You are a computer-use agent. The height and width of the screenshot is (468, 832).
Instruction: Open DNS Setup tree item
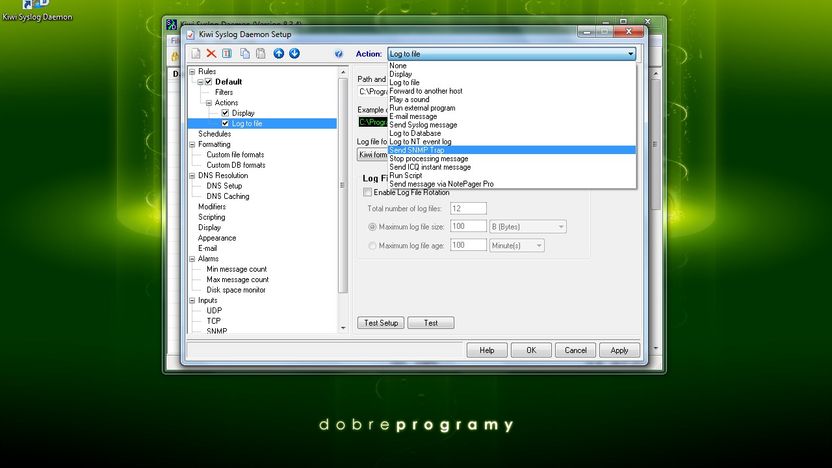tap(224, 186)
